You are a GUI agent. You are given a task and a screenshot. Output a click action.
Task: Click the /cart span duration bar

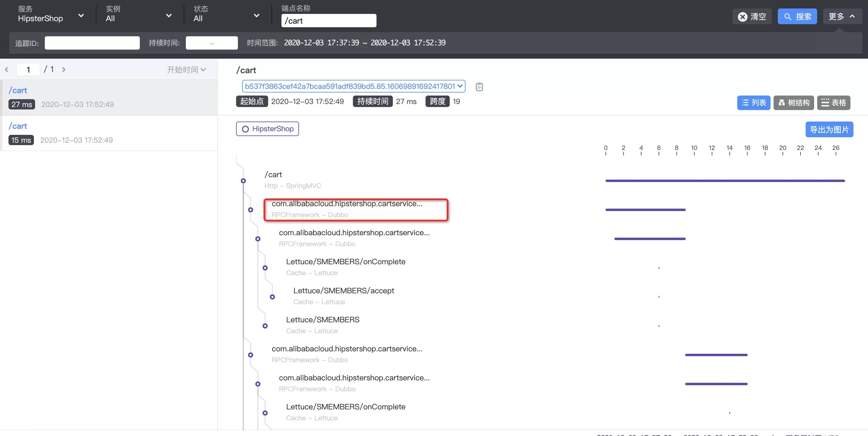click(725, 181)
